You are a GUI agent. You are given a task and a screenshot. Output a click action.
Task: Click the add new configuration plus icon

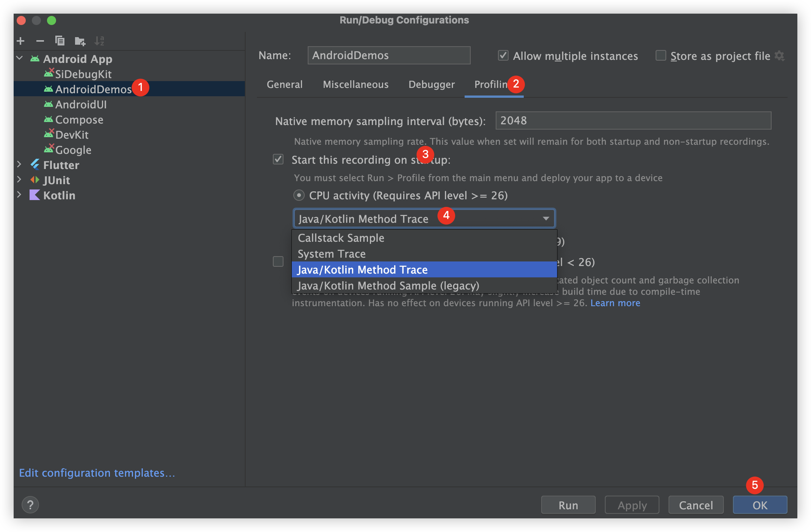pyautogui.click(x=21, y=41)
